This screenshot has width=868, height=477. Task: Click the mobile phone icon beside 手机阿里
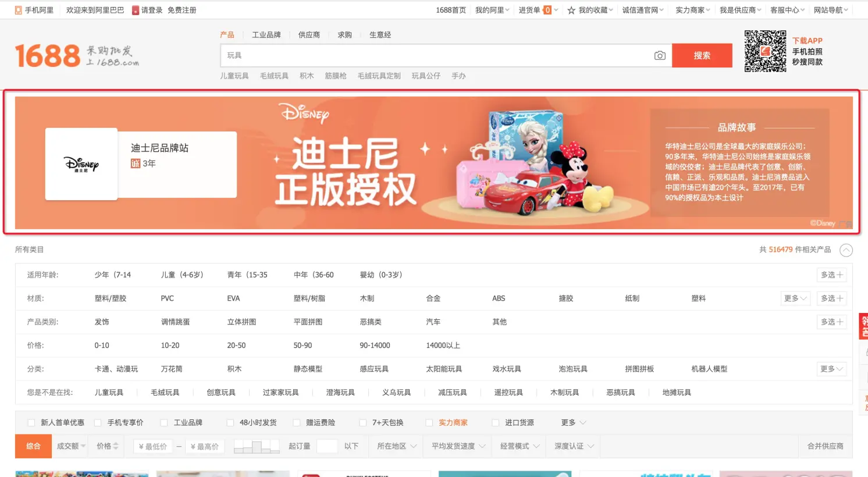pyautogui.click(x=19, y=10)
